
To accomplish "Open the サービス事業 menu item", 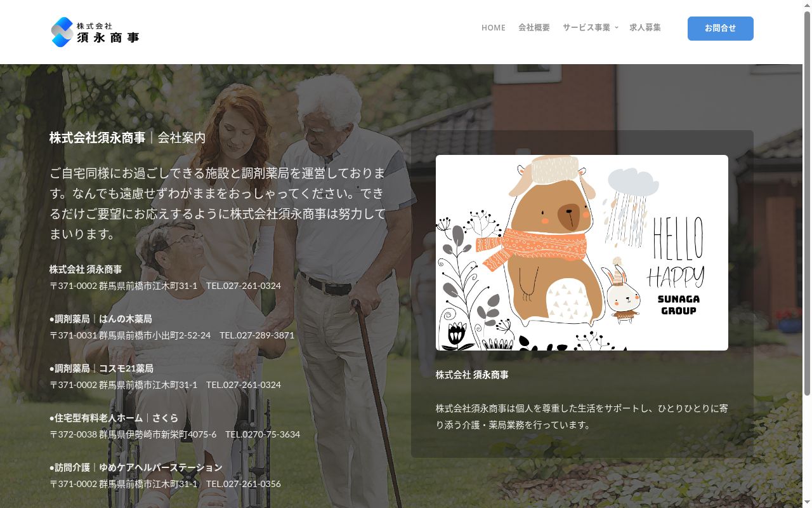I will pos(586,27).
